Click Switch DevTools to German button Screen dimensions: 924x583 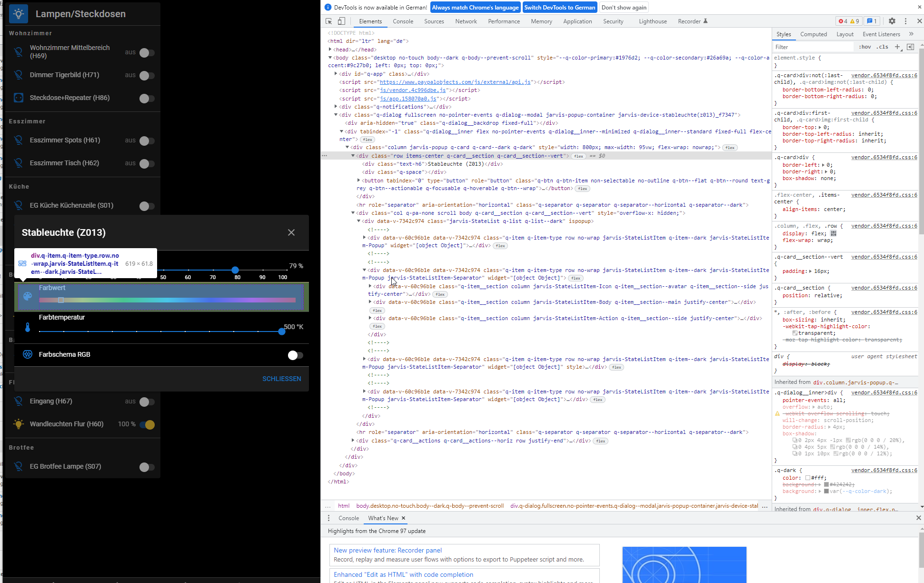(x=559, y=8)
